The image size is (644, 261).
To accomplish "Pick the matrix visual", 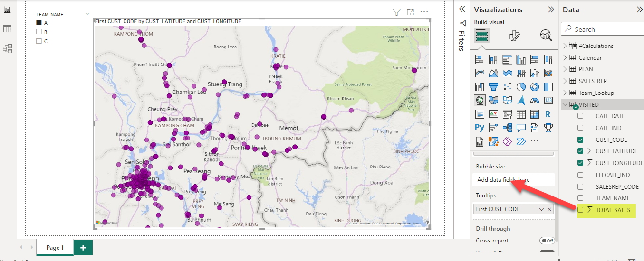I will tap(535, 114).
